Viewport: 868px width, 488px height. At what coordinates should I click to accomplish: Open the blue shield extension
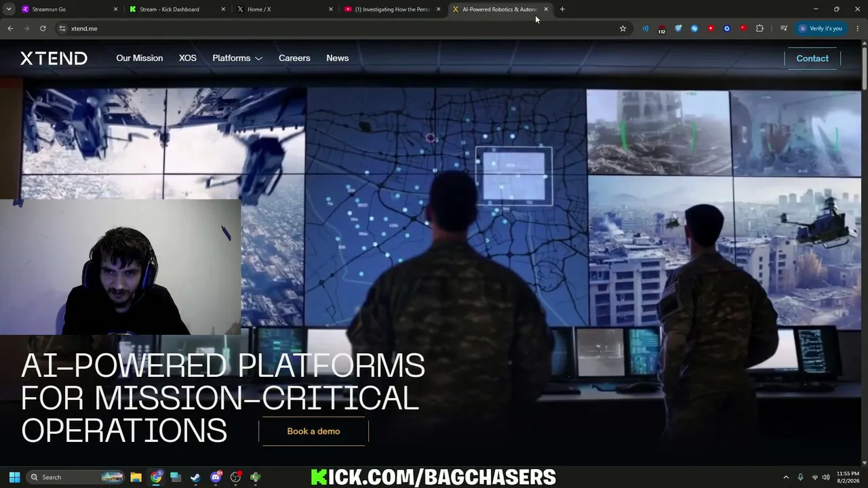[678, 28]
